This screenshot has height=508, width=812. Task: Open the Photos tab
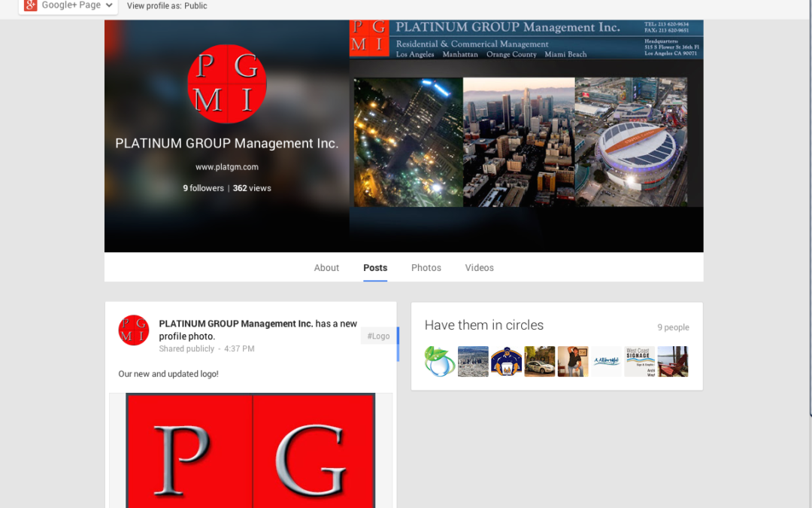coord(426,267)
